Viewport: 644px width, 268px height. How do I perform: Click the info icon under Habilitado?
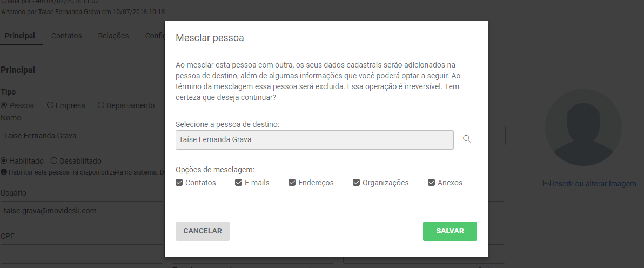click(x=4, y=172)
